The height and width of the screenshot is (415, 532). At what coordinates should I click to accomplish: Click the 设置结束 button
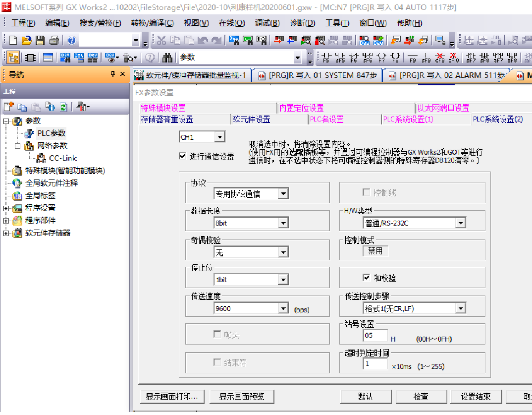point(476,397)
